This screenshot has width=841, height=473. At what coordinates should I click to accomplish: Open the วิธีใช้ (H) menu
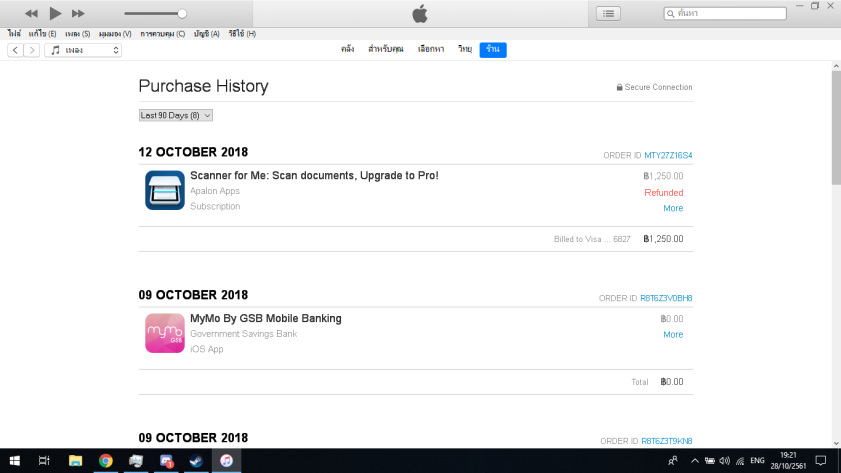(242, 34)
